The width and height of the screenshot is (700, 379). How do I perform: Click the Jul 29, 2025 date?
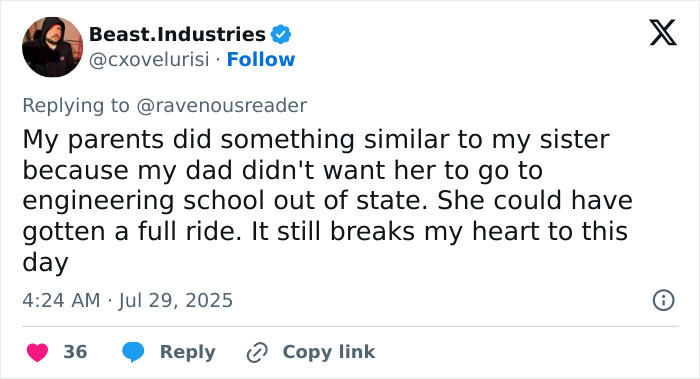click(x=175, y=300)
